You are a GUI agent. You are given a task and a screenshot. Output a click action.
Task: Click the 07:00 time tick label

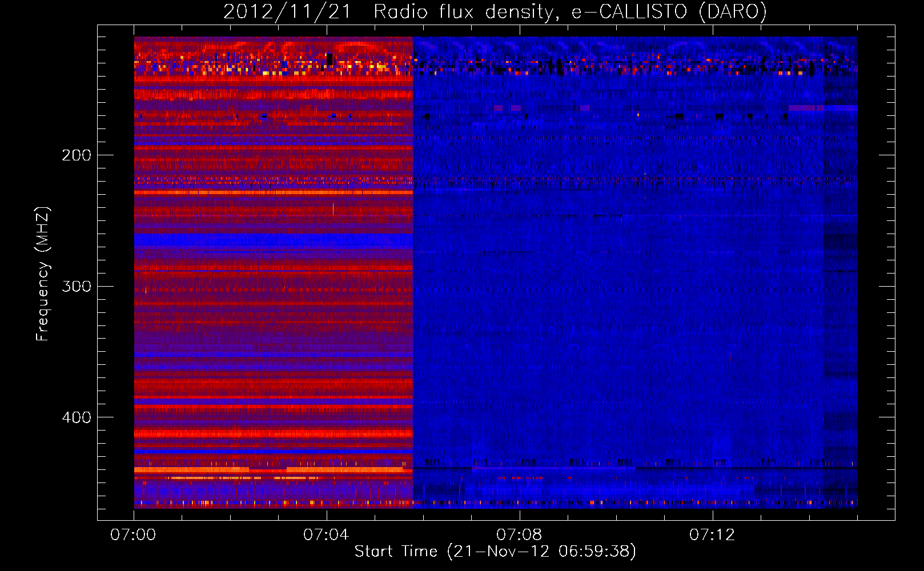[134, 535]
